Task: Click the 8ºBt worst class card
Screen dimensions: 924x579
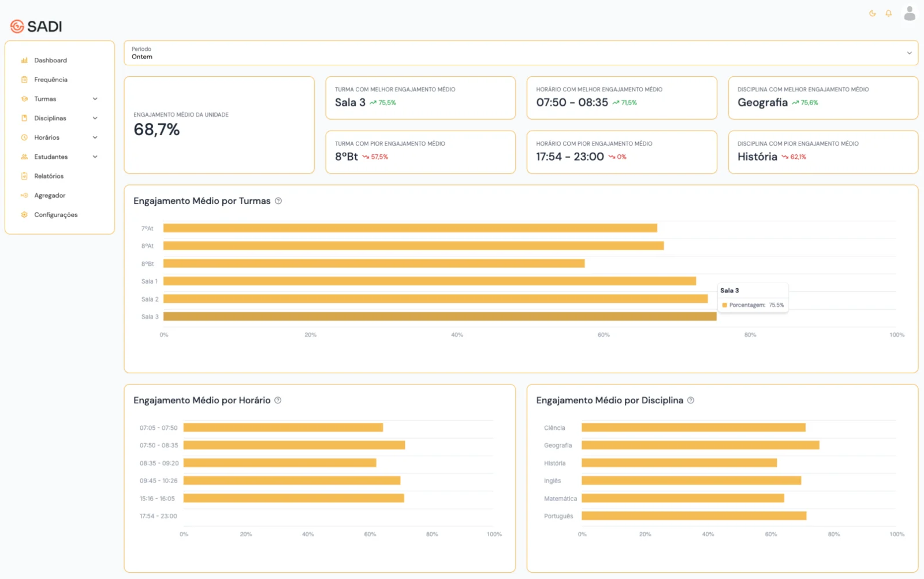Action: (x=420, y=152)
